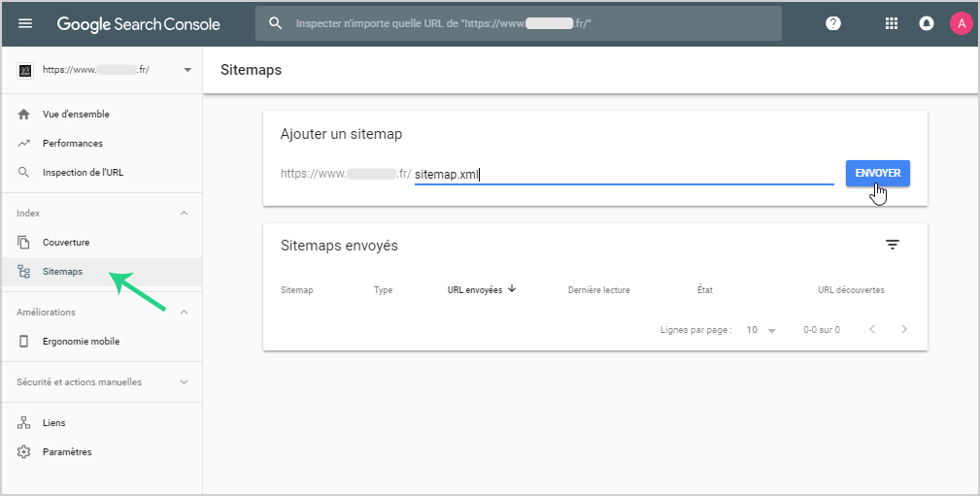Open Liens report
This screenshot has height=496, width=980.
pyautogui.click(x=53, y=423)
